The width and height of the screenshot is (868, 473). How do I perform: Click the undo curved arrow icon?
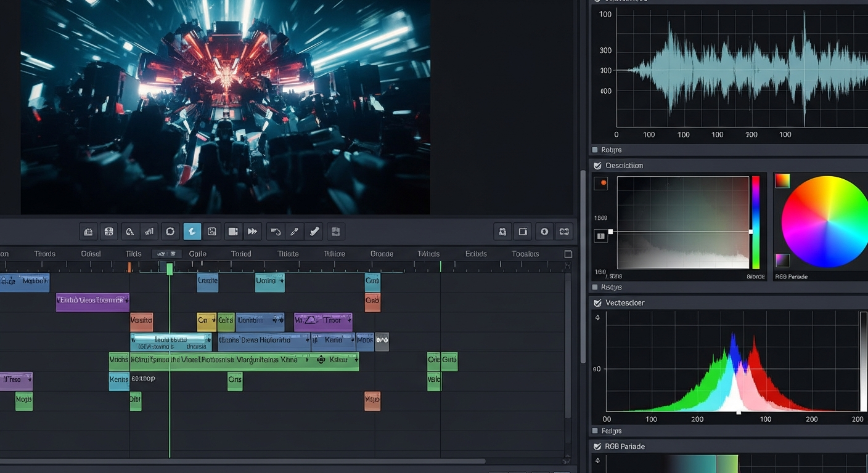[x=276, y=232]
